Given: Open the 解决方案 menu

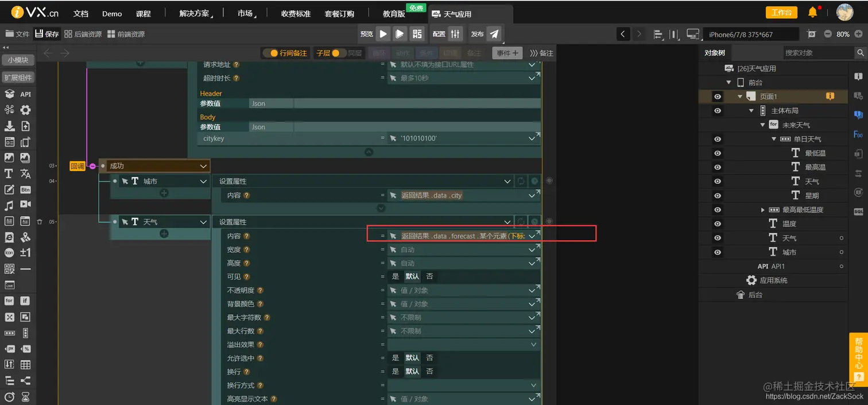Looking at the screenshot, I should point(195,13).
